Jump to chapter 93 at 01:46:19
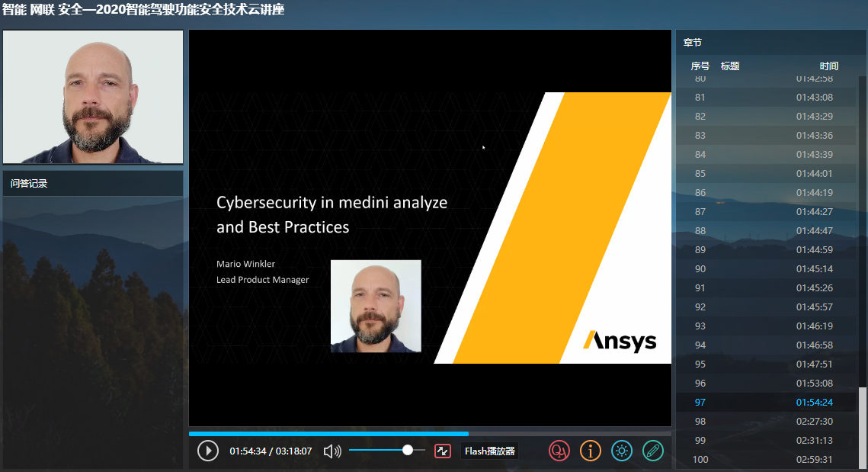 pos(767,326)
